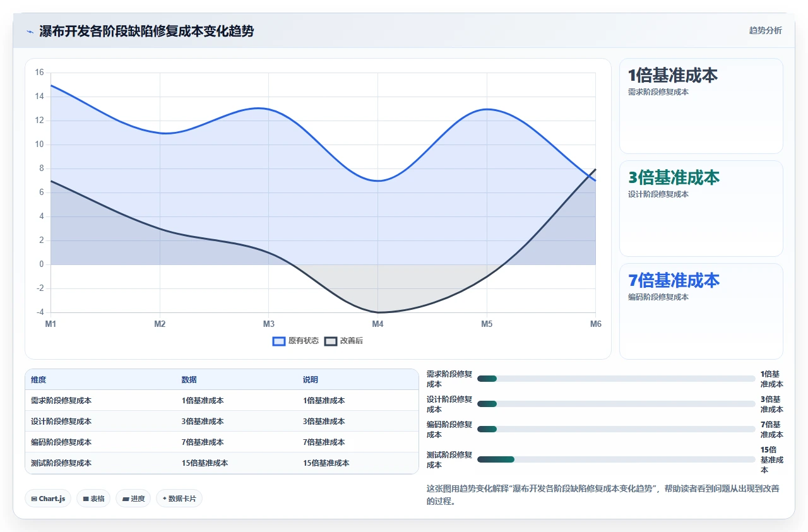Click the 说明 column header

point(311,380)
